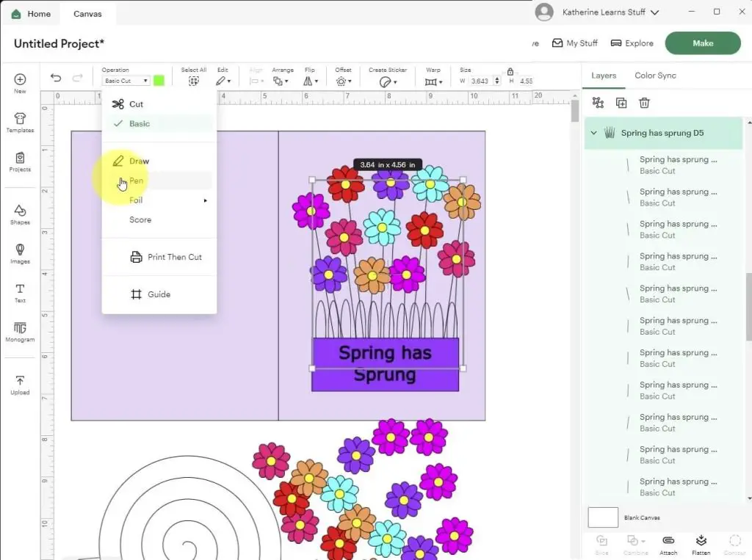Viewport: 752px width, 560px height.
Task: Open the Flip menu
Action: (311, 81)
